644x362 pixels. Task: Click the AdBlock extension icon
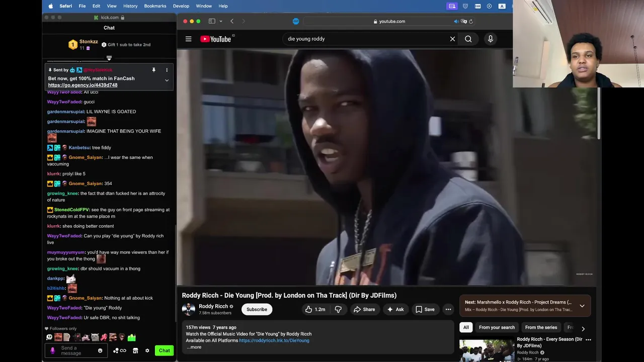(296, 21)
